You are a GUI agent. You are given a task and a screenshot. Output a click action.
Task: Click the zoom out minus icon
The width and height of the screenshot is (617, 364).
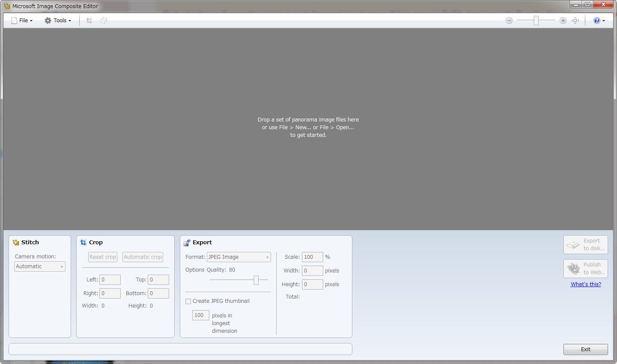click(x=509, y=21)
